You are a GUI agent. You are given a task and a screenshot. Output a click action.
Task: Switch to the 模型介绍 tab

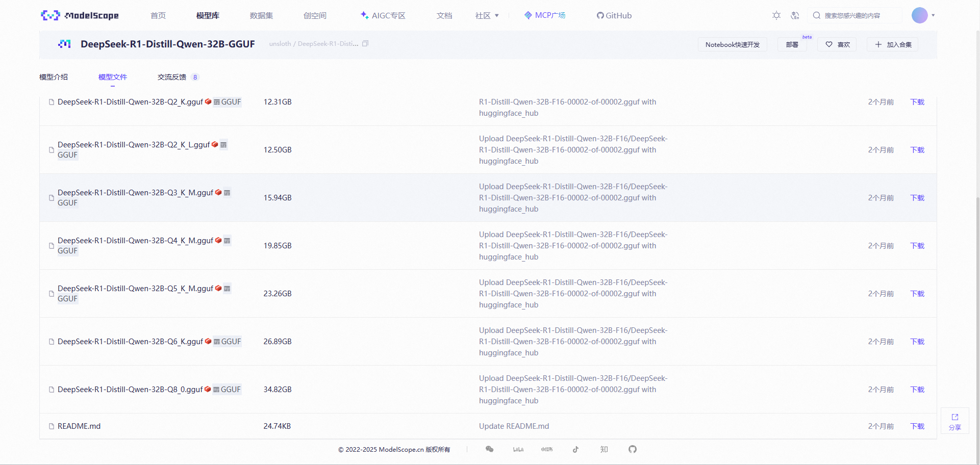point(54,77)
